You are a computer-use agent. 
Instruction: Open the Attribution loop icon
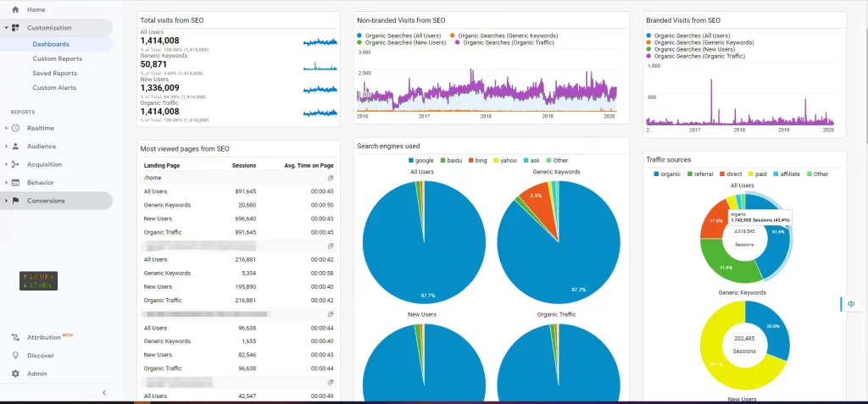(x=15, y=337)
